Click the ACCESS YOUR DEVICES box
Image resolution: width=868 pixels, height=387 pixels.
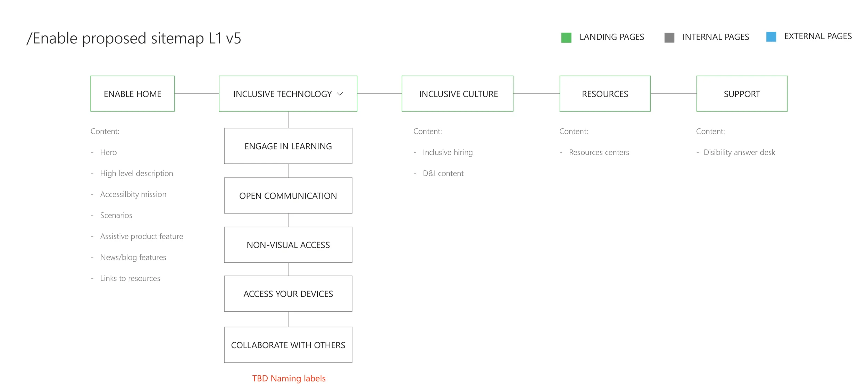(x=288, y=294)
